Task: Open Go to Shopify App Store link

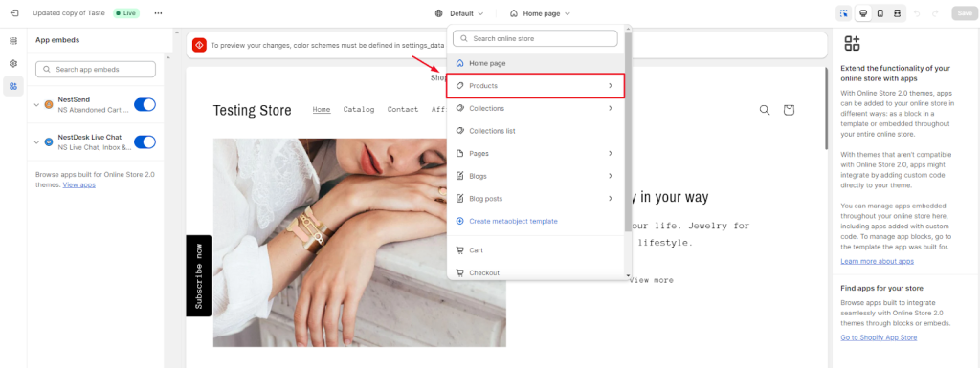Action: click(x=879, y=337)
